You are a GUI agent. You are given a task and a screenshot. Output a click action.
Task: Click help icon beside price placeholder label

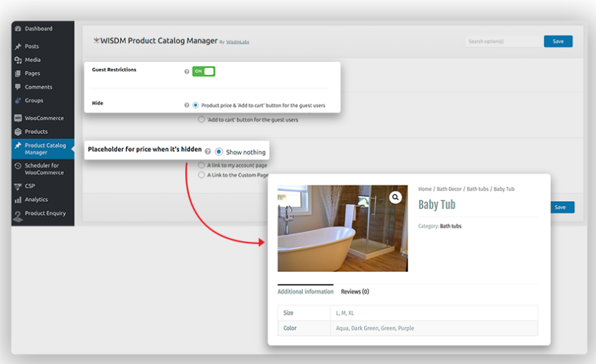pos(207,151)
